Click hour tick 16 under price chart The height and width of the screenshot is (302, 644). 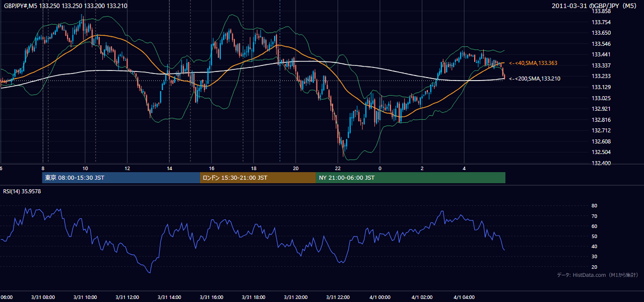tap(212, 168)
